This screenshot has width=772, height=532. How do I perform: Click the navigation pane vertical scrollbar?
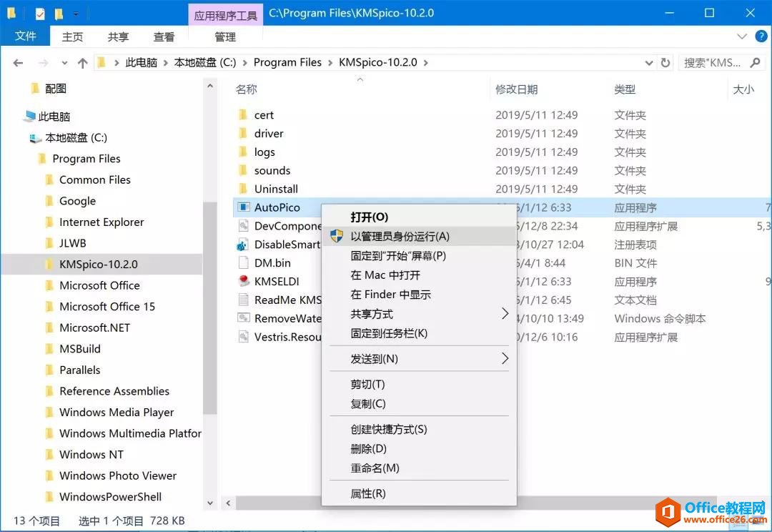click(x=209, y=307)
